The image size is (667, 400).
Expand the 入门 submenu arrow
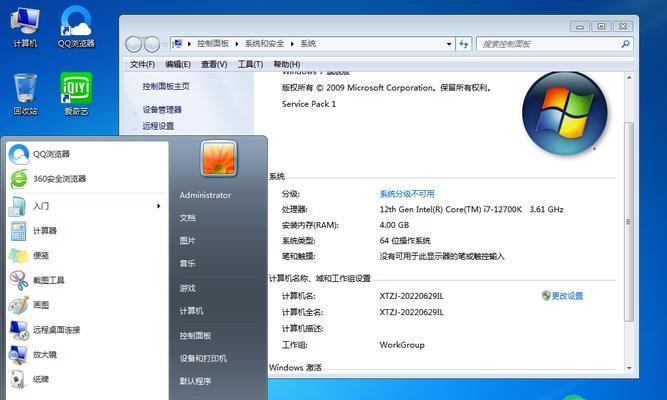tap(159, 206)
